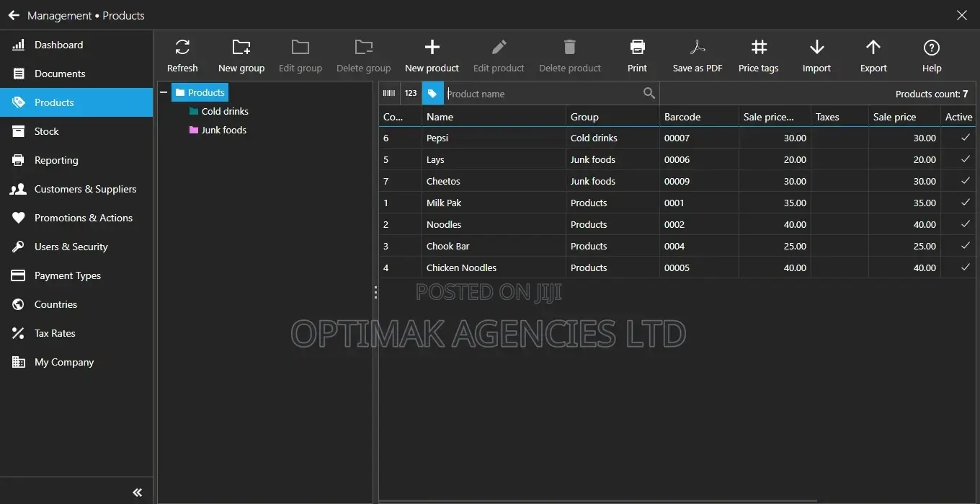Viewport: 980px width, 504px height.
Task: Open Reporting in the sidebar
Action: [x=76, y=160]
